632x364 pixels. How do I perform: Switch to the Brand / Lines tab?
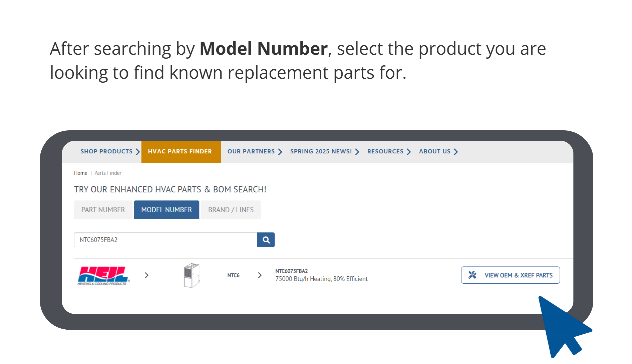(x=231, y=210)
